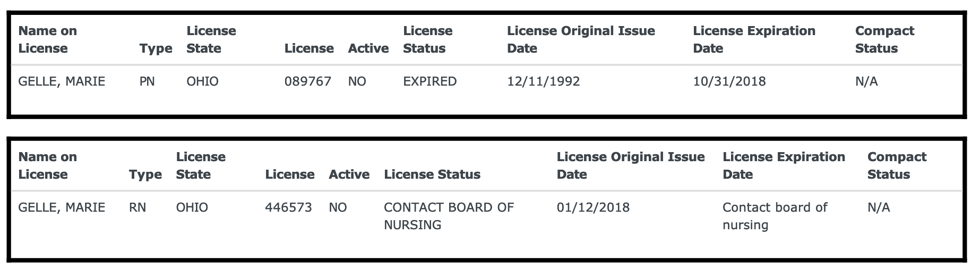The width and height of the screenshot is (980, 267).
Task: Select the RN type cell
Action: point(137,207)
